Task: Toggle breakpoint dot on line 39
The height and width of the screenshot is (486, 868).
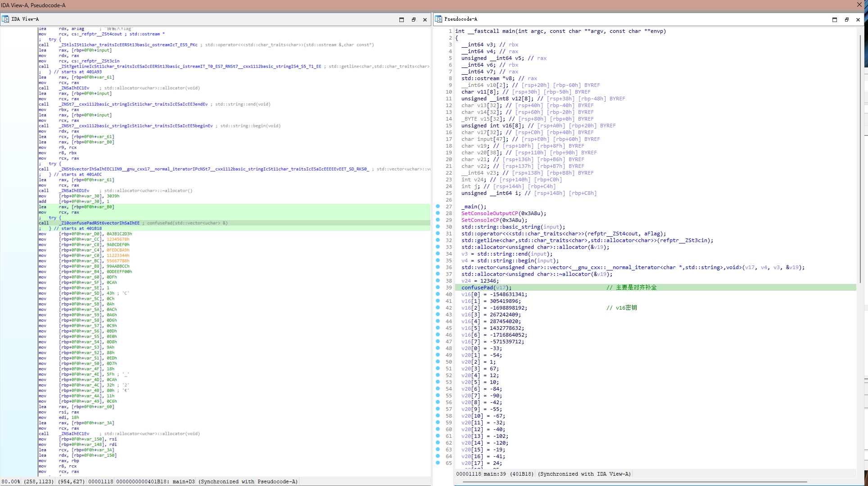Action: (x=438, y=288)
